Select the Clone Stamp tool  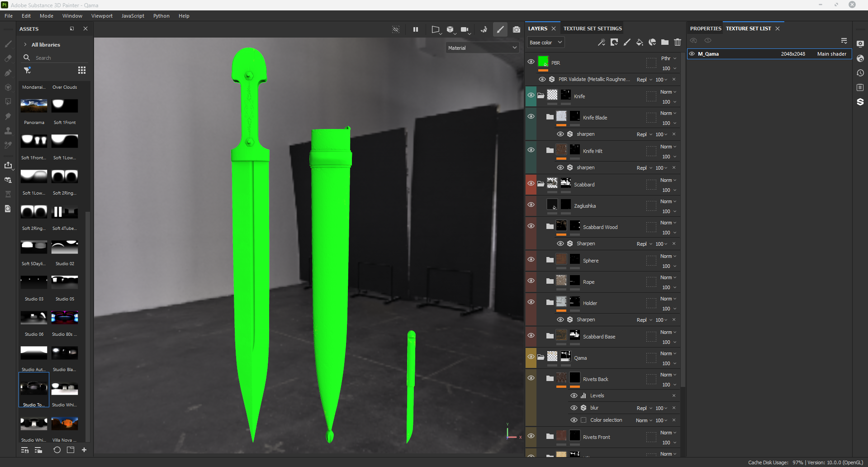[x=8, y=131]
